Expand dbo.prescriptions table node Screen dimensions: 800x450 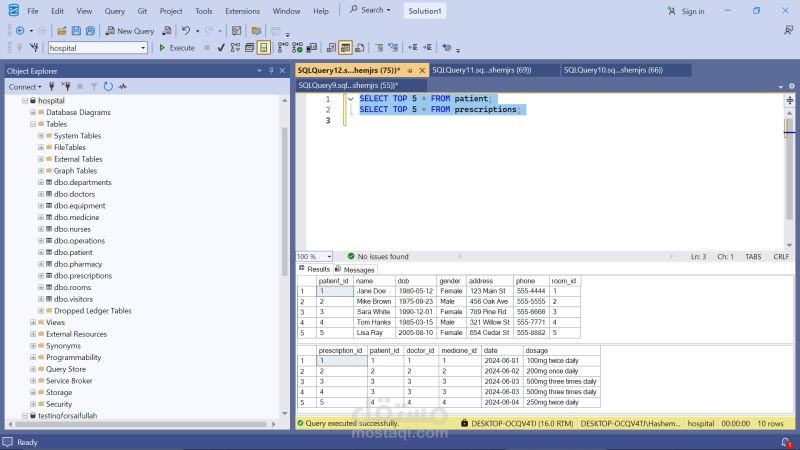pos(41,276)
